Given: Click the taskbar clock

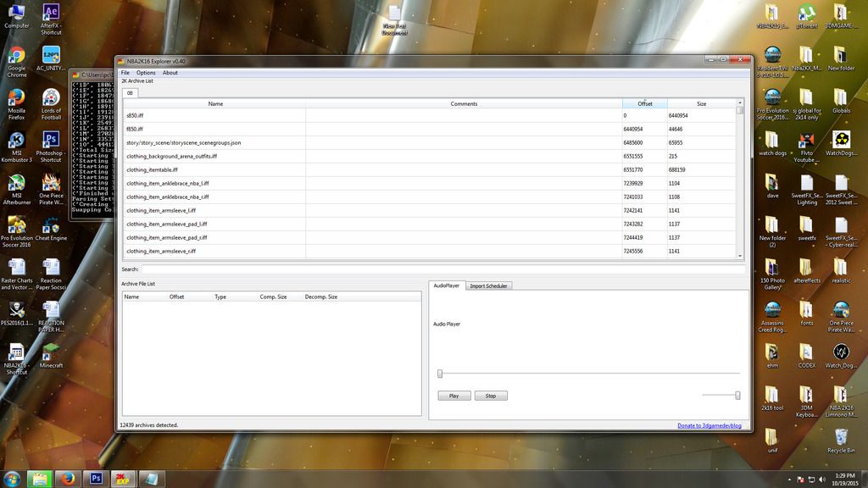Looking at the screenshot, I should tap(845, 480).
